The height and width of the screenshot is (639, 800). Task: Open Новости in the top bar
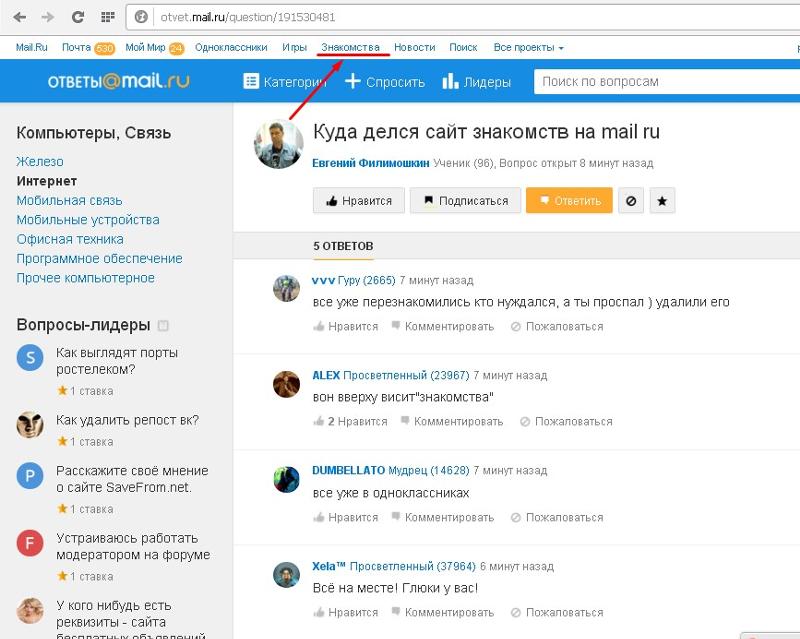(415, 47)
